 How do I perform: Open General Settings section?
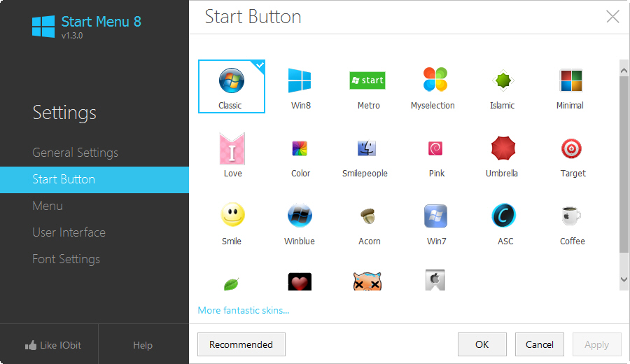tap(75, 153)
